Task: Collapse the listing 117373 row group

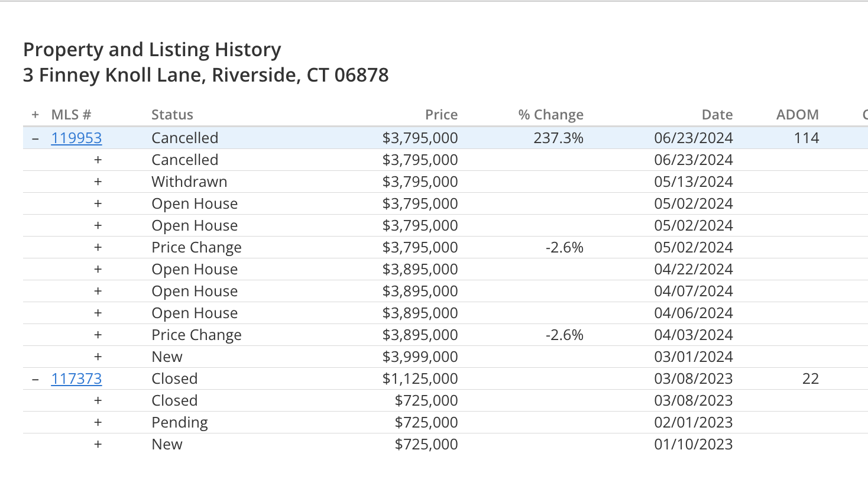Action: 35,379
